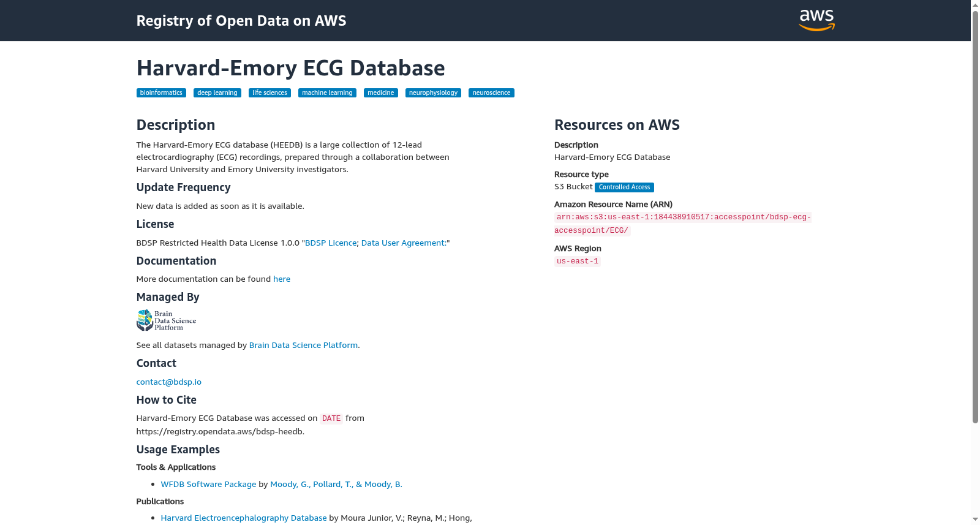Click contact@bdsp.io email link
The width and height of the screenshot is (980, 525).
pyautogui.click(x=169, y=382)
